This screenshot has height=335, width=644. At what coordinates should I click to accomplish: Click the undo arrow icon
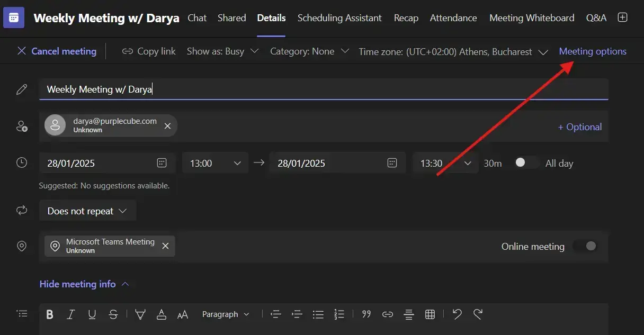pyautogui.click(x=458, y=314)
